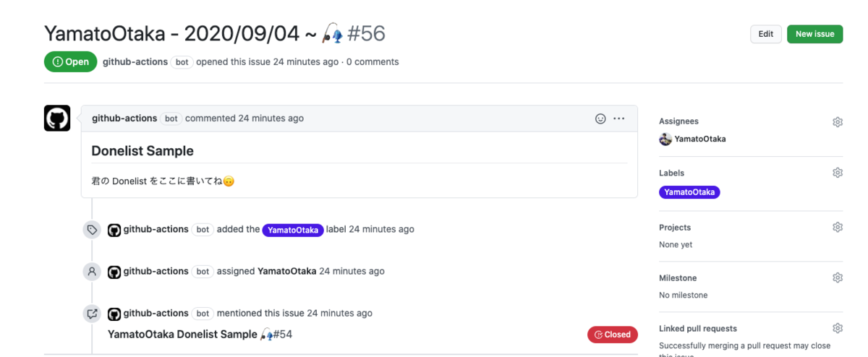
Task: Open the Projects settings gear
Action: pyautogui.click(x=837, y=227)
